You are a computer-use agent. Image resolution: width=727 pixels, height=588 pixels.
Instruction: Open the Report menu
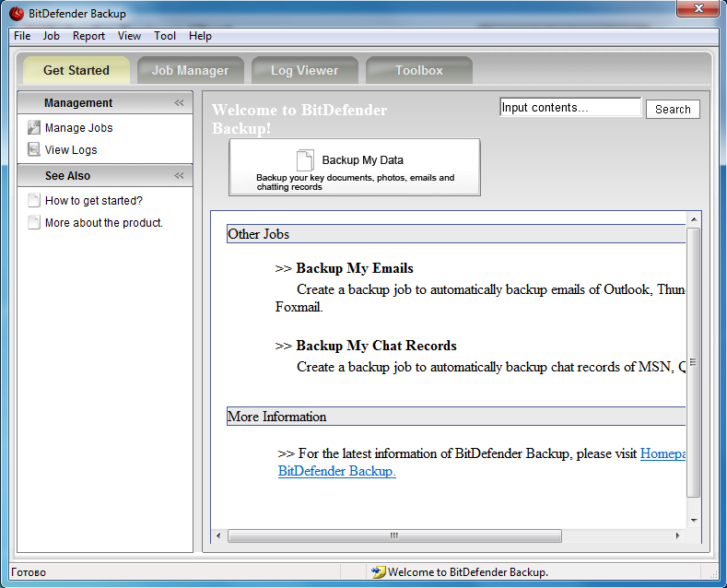pyautogui.click(x=88, y=36)
